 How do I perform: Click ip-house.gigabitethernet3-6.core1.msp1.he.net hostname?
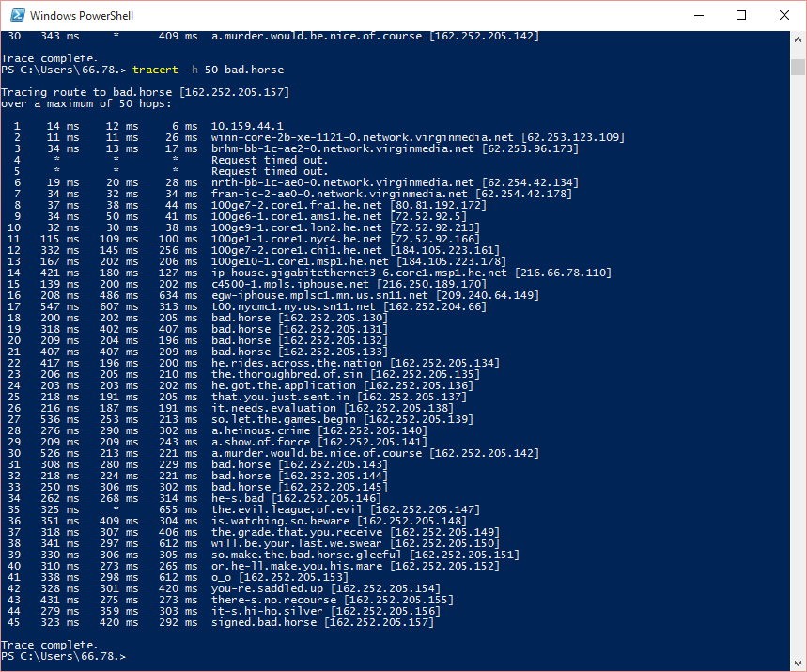pos(359,273)
